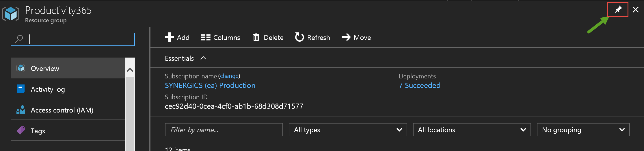Expand the All types dropdown
The height and width of the screenshot is (151, 644).
348,130
